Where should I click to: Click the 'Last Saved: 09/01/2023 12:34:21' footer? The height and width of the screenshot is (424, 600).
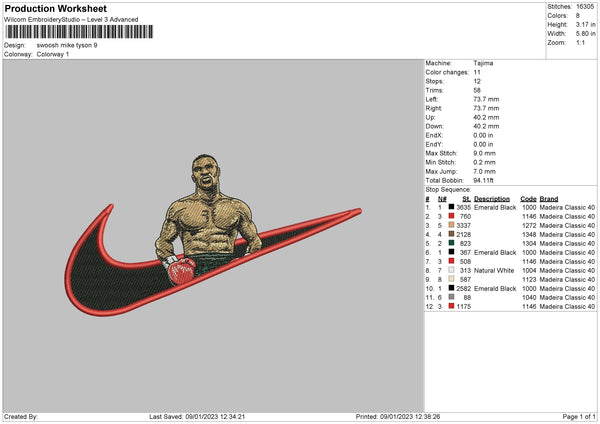pyautogui.click(x=197, y=417)
